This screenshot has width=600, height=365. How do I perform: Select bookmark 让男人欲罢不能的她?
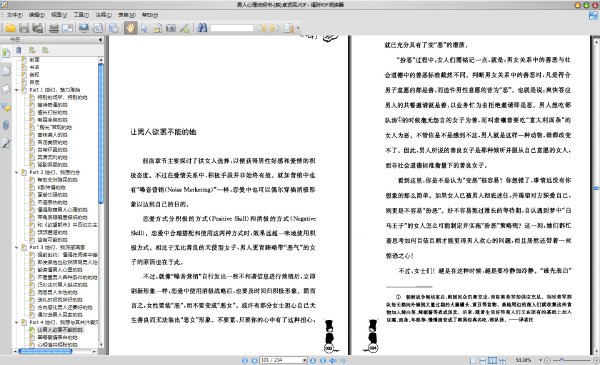point(60,330)
